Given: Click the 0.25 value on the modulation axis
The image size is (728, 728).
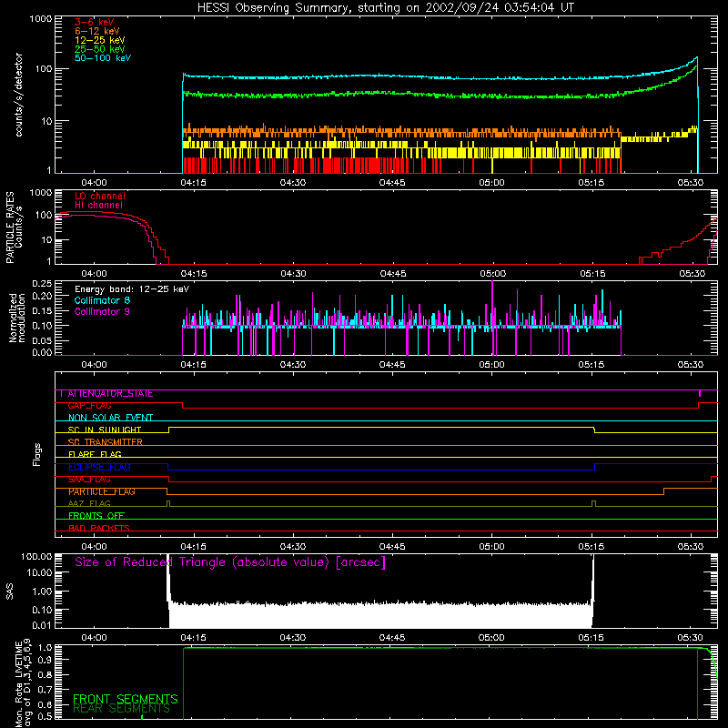Looking at the screenshot, I should (42, 284).
